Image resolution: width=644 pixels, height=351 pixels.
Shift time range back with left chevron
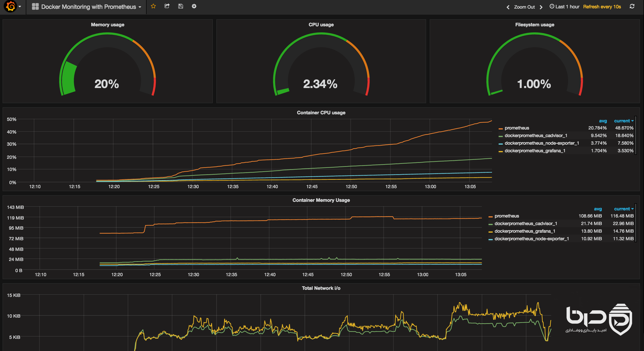508,7
